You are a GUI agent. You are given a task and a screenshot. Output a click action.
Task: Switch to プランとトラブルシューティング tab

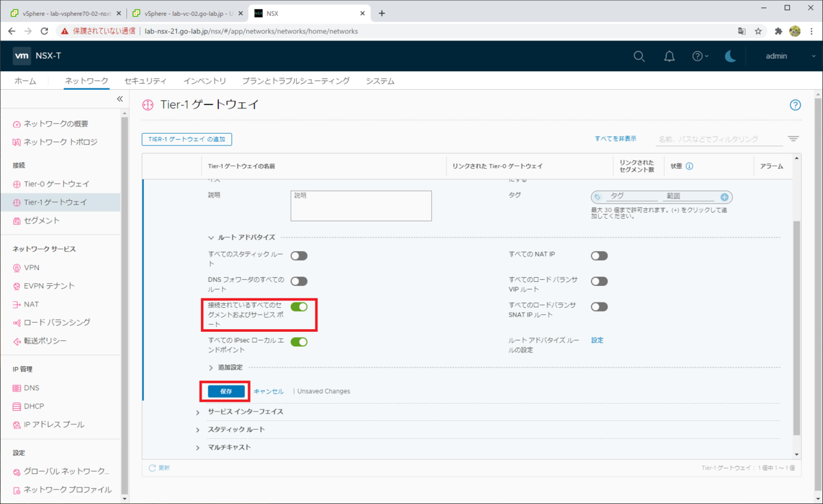(296, 81)
